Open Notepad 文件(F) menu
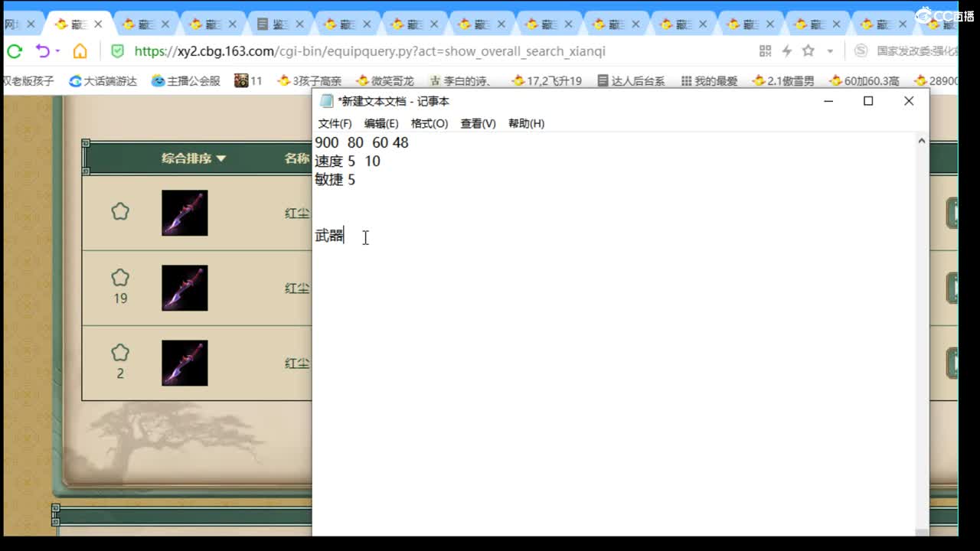The image size is (980, 551). 335,123
